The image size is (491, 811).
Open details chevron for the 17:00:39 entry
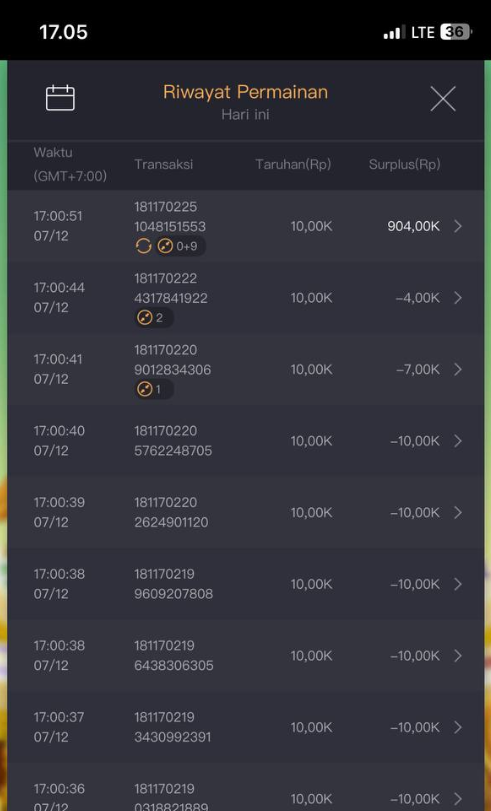[x=458, y=512]
